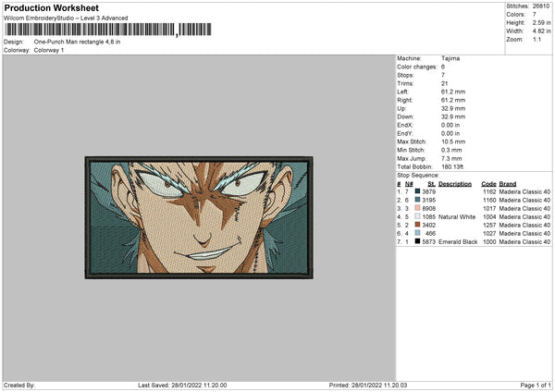Image resolution: width=555 pixels, height=392 pixels.
Task: Click the pink 8908 thread swatch
Action: (x=418, y=208)
